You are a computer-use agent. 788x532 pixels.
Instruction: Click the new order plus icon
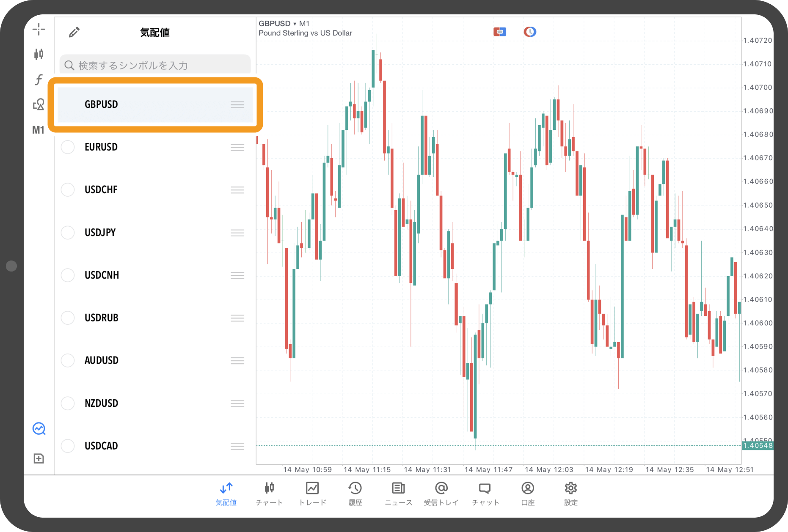39,458
